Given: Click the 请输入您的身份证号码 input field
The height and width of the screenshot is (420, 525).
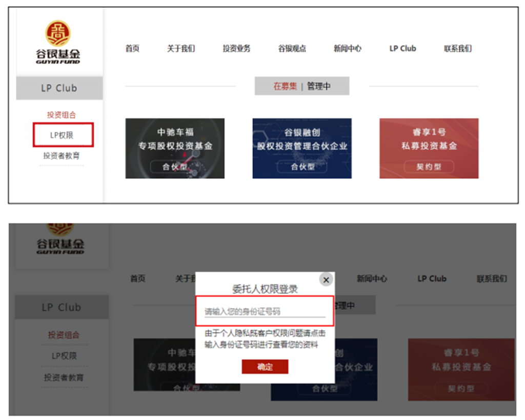Looking at the screenshot, I should click(265, 311).
